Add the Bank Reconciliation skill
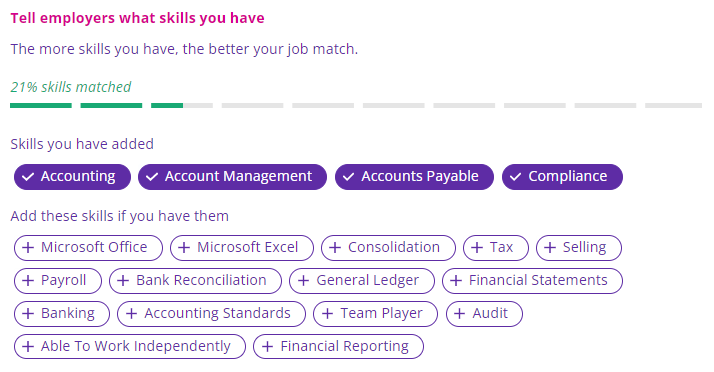This screenshot has width=714, height=372. (x=195, y=280)
